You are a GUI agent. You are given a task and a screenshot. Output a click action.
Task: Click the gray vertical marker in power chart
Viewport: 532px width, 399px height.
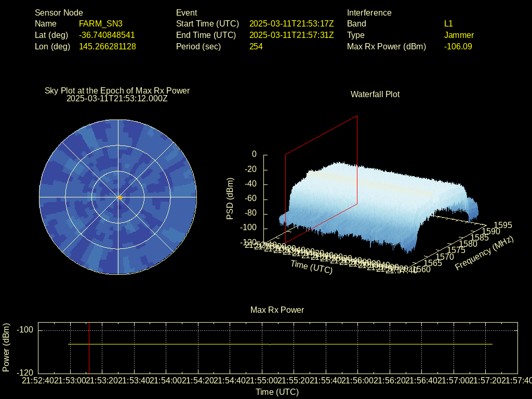point(89,347)
